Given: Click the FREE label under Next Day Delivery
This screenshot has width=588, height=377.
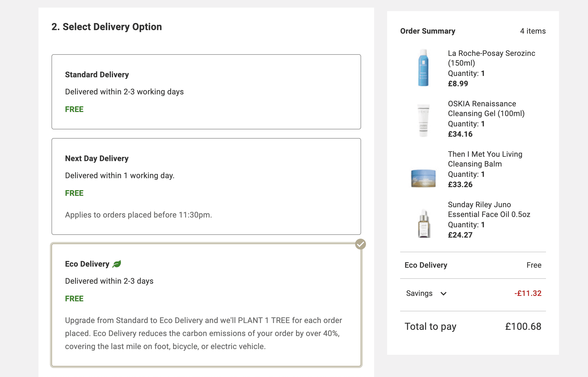Looking at the screenshot, I should pos(74,193).
